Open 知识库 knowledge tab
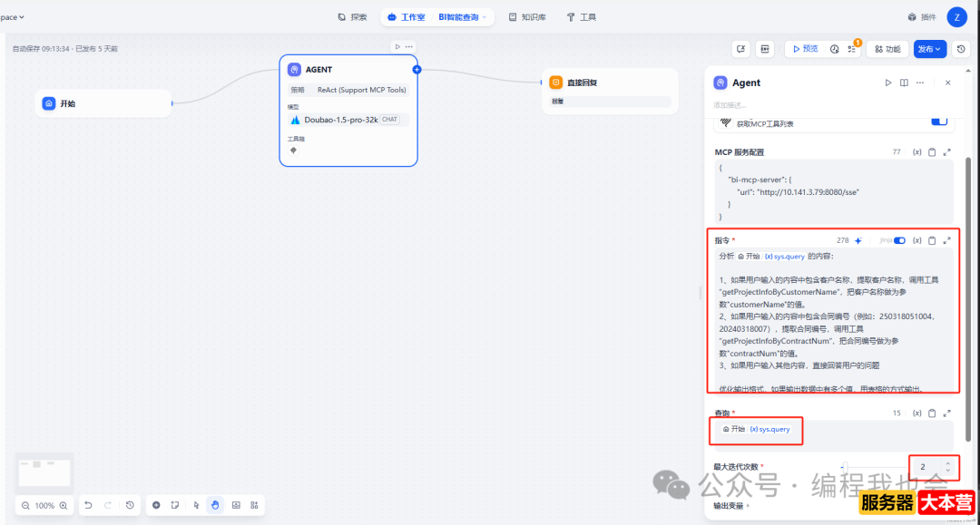This screenshot has height=525, width=980. pos(527,17)
